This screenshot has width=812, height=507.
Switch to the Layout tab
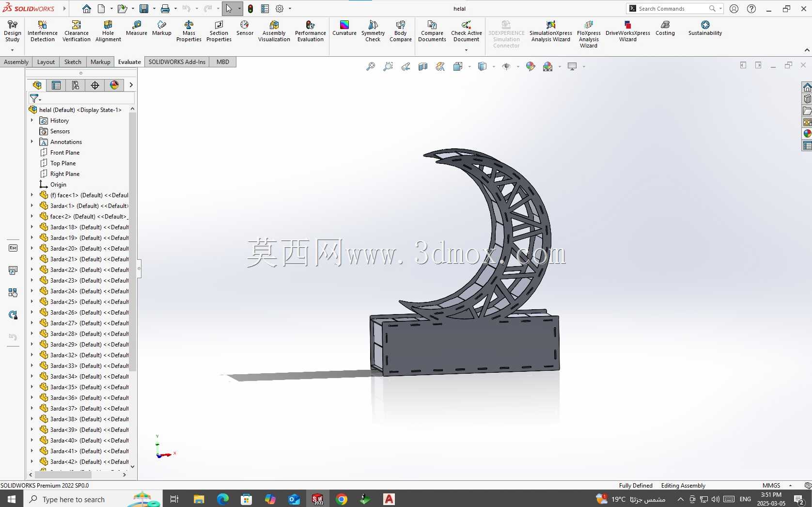[x=46, y=62]
